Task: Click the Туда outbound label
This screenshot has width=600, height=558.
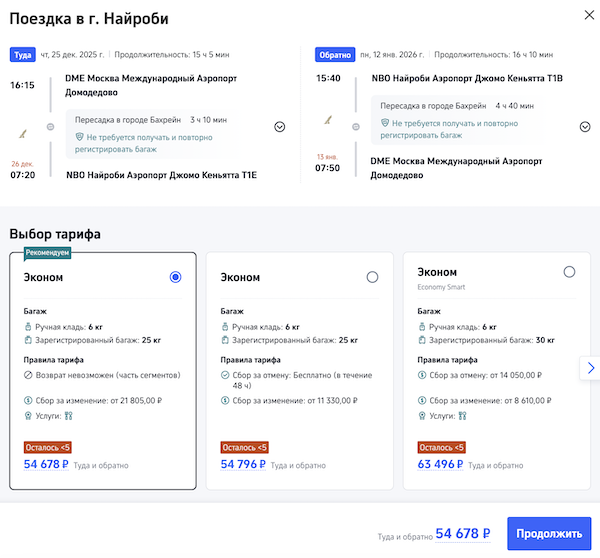Action: click(22, 55)
